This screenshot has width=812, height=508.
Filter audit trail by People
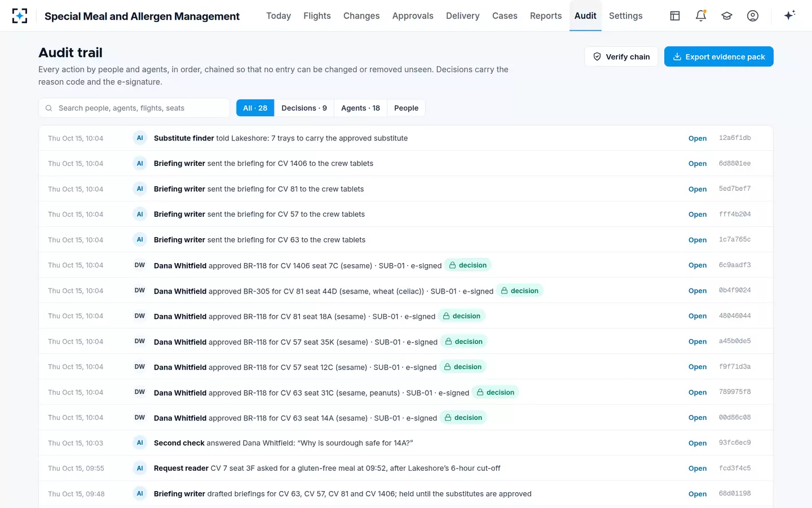pos(406,108)
